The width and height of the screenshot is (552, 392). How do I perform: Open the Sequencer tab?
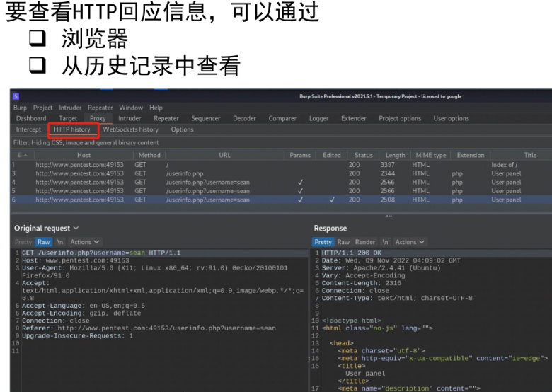206,119
